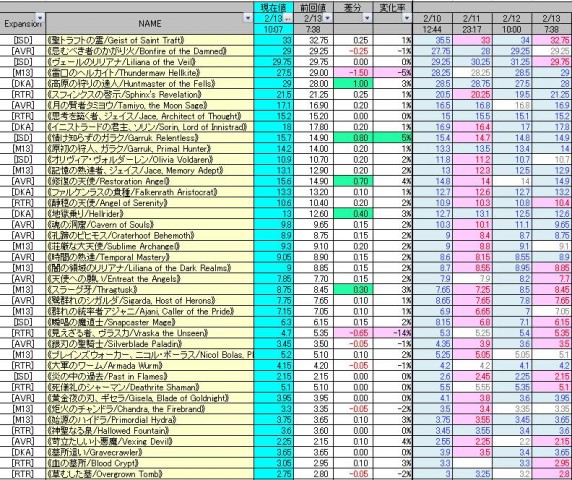The height and width of the screenshot is (480, 572).
Task: Select the 2/11 date header cell
Action: click(472, 18)
